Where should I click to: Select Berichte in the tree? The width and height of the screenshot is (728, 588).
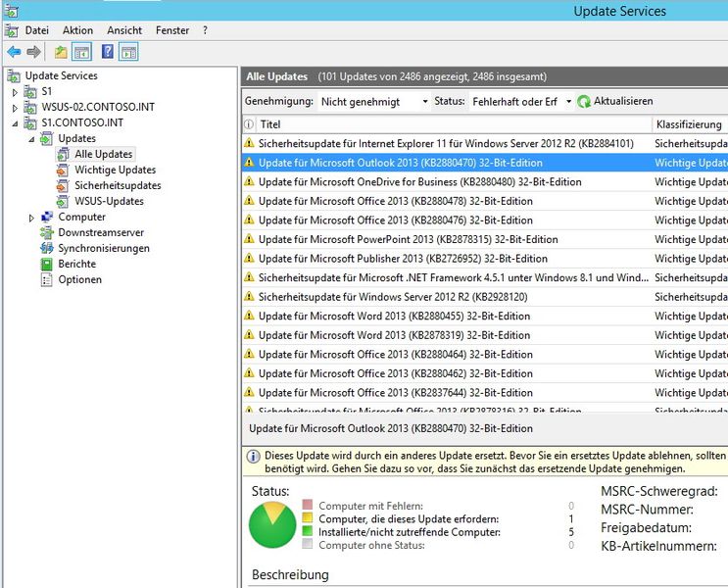pos(77,265)
